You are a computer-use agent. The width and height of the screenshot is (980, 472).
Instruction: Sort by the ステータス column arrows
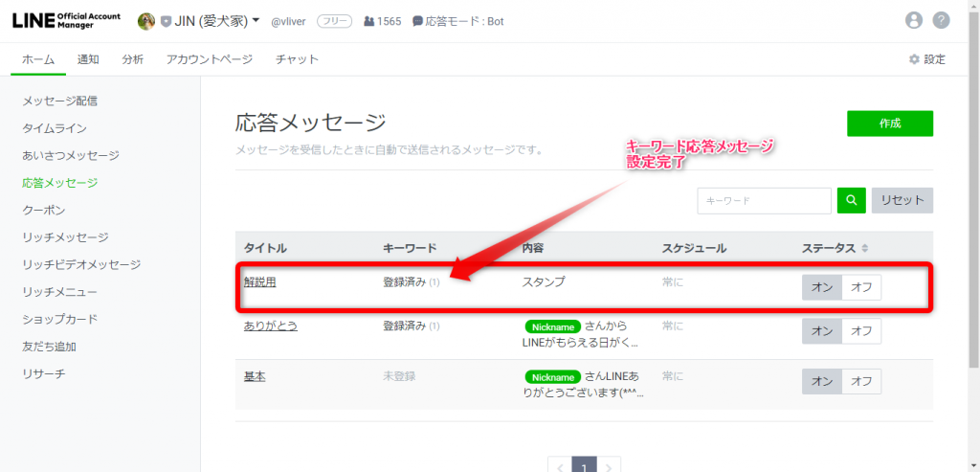pyautogui.click(x=865, y=248)
